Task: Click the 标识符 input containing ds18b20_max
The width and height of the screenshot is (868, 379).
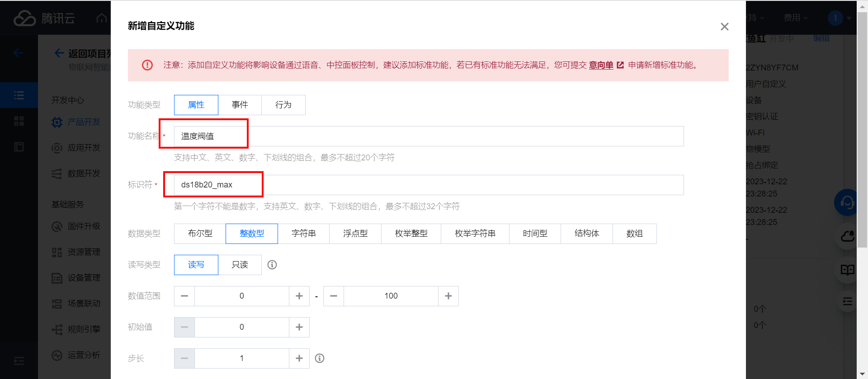Action: coord(428,185)
